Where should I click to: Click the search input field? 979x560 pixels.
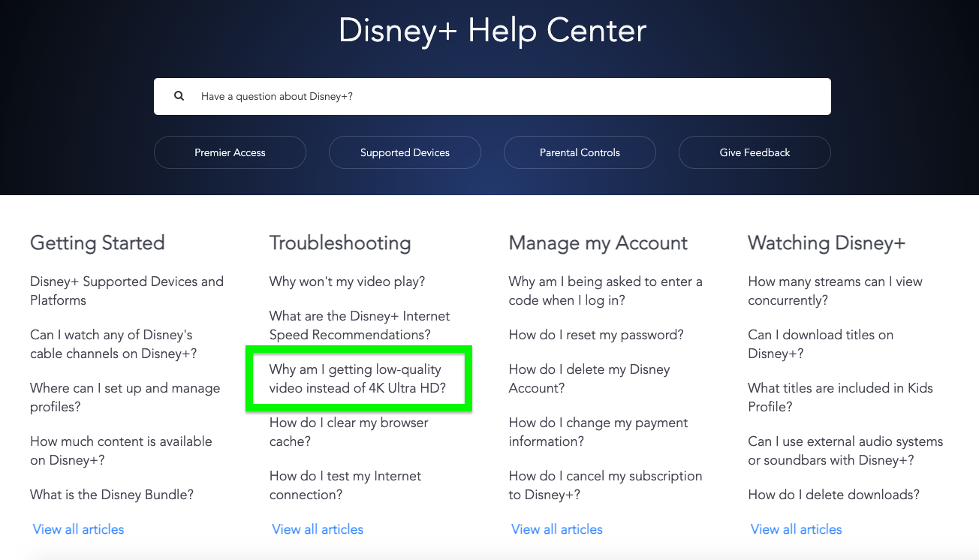pyautogui.click(x=450, y=96)
